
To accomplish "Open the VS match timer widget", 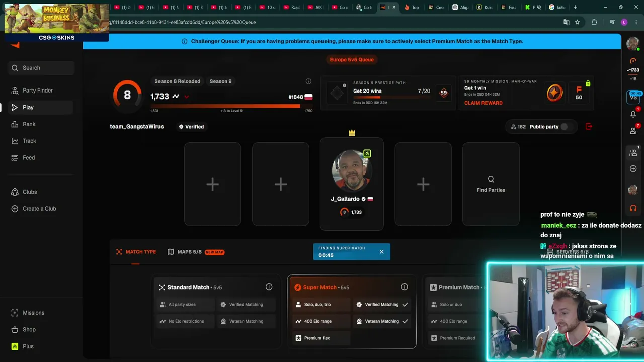I will 633,97.
